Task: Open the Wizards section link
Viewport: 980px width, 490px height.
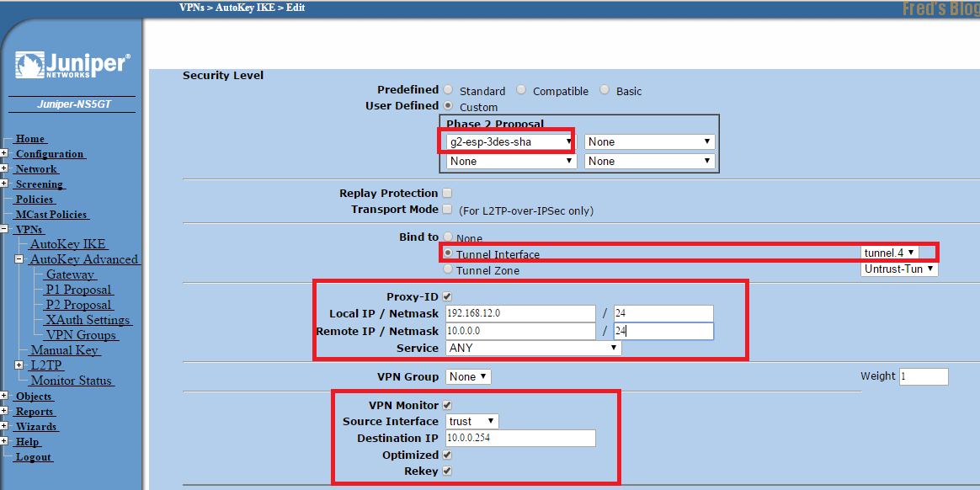Action: pyautogui.click(x=36, y=427)
